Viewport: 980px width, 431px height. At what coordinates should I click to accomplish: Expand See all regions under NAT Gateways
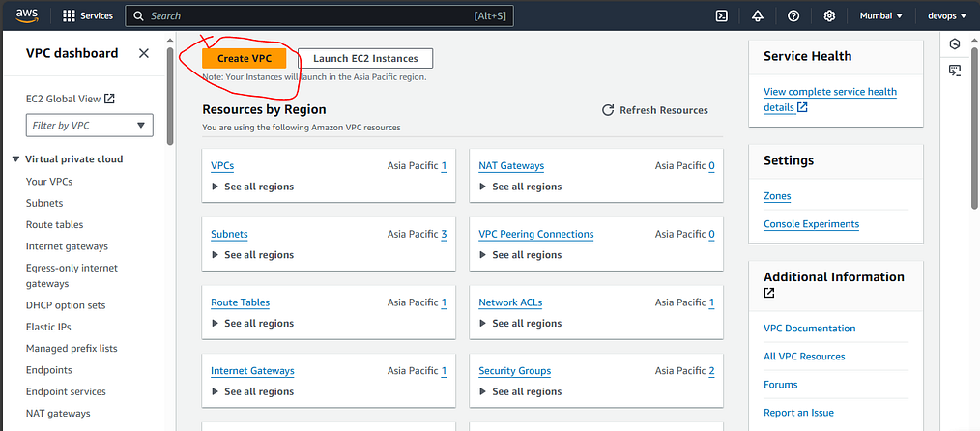coord(520,187)
